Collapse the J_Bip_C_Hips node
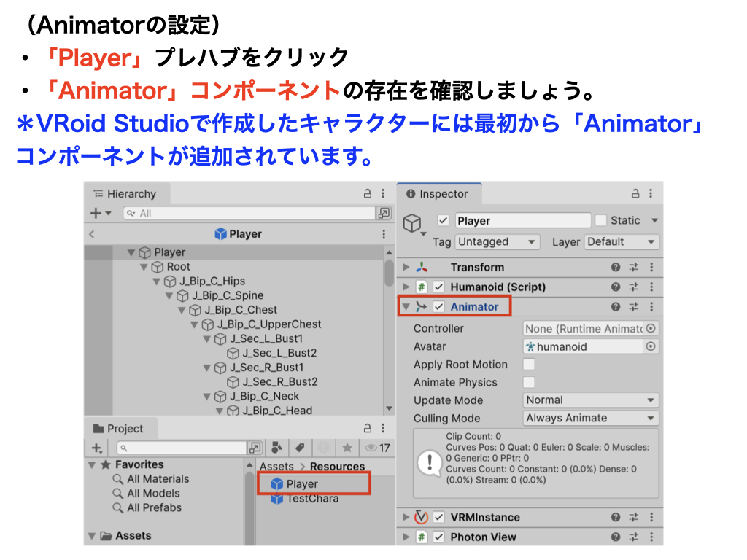The width and height of the screenshot is (747, 560). pyautogui.click(x=156, y=281)
